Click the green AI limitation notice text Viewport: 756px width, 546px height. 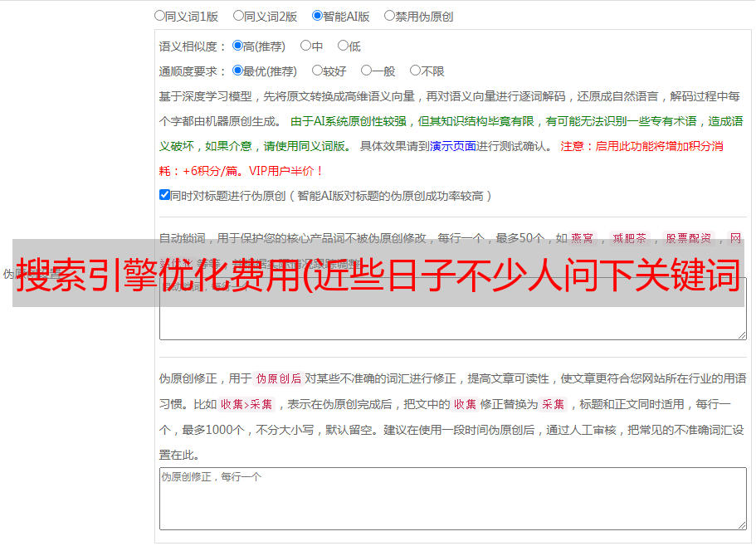tap(451, 134)
